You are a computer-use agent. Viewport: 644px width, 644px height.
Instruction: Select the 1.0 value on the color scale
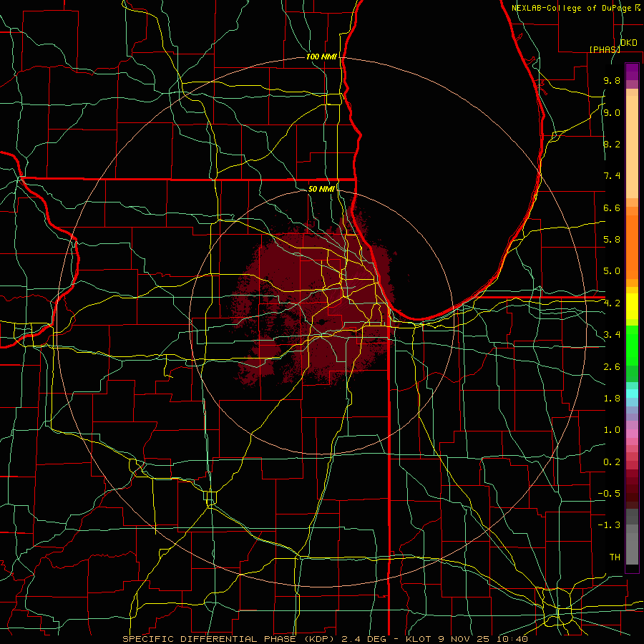pyautogui.click(x=612, y=430)
